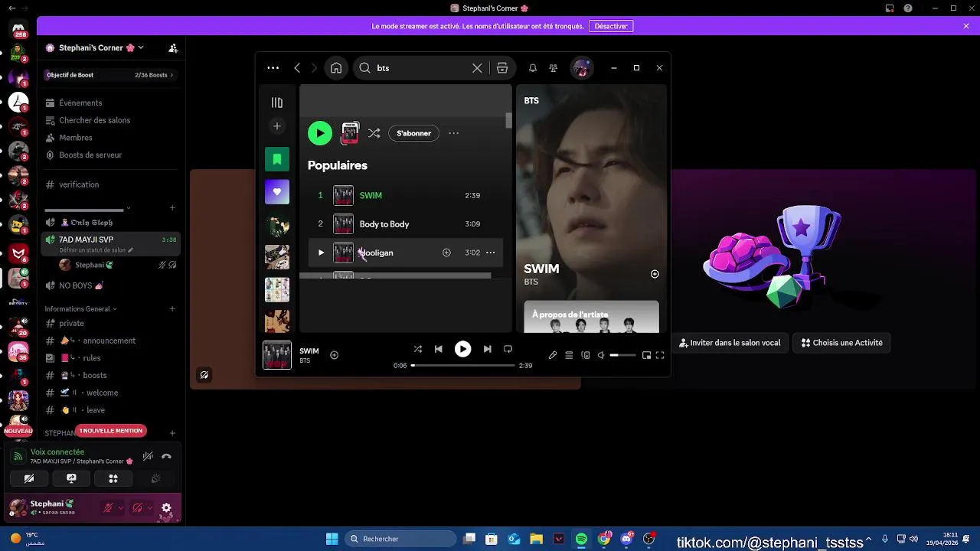The image size is (980, 551).
Task: Add current song SWIM to playlist in player bar
Action: pos(335,355)
